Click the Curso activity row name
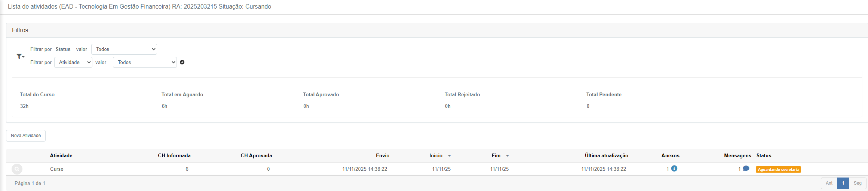The width and height of the screenshot is (868, 191). coord(57,169)
